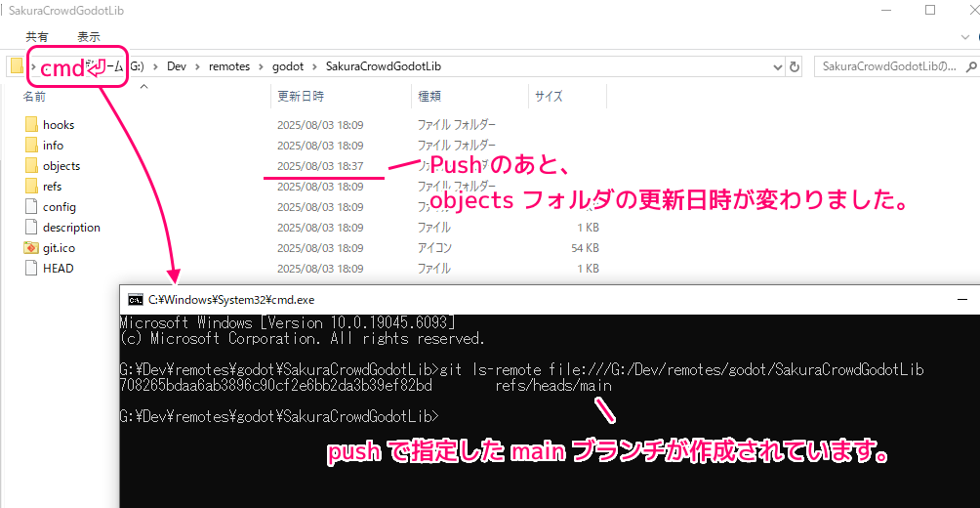Select the git.ico file icon

[30, 248]
